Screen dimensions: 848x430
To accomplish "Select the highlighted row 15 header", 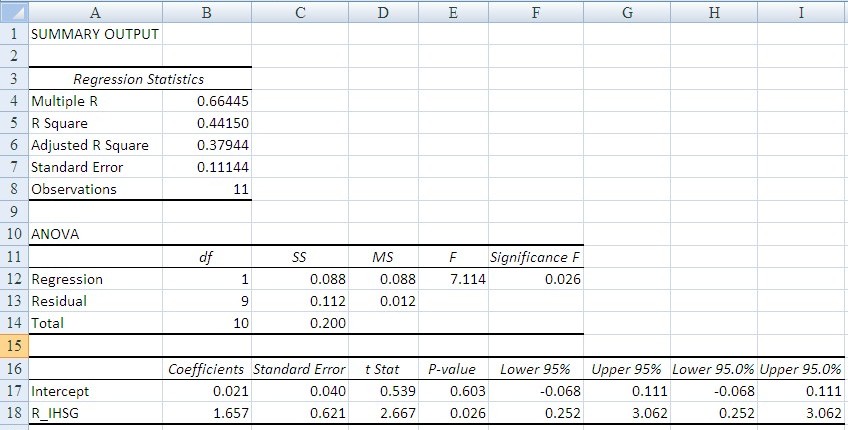I will (x=13, y=345).
